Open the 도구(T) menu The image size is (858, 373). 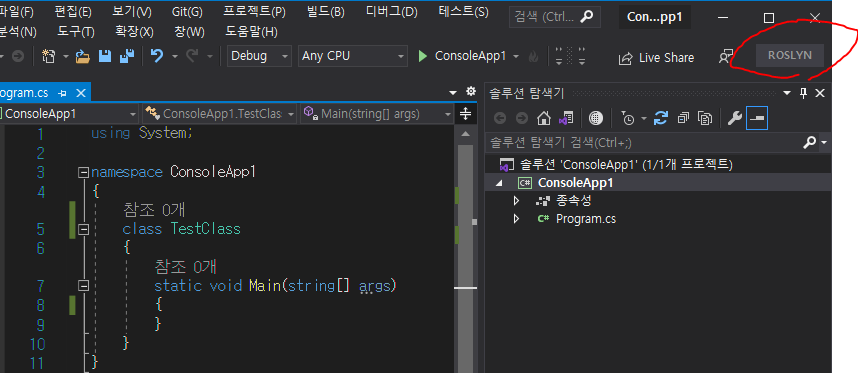point(76,32)
